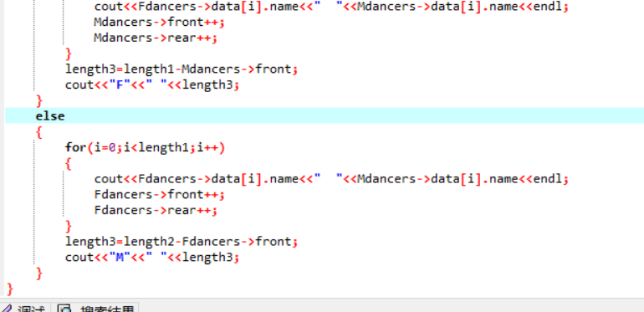
Task: Click the cout line just above Fdancers->front++
Action: point(331,179)
